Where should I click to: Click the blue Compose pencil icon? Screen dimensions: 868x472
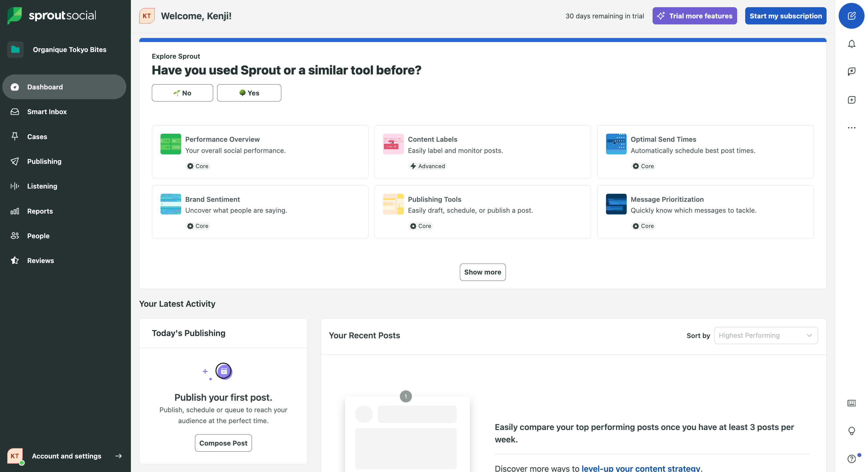click(x=851, y=16)
